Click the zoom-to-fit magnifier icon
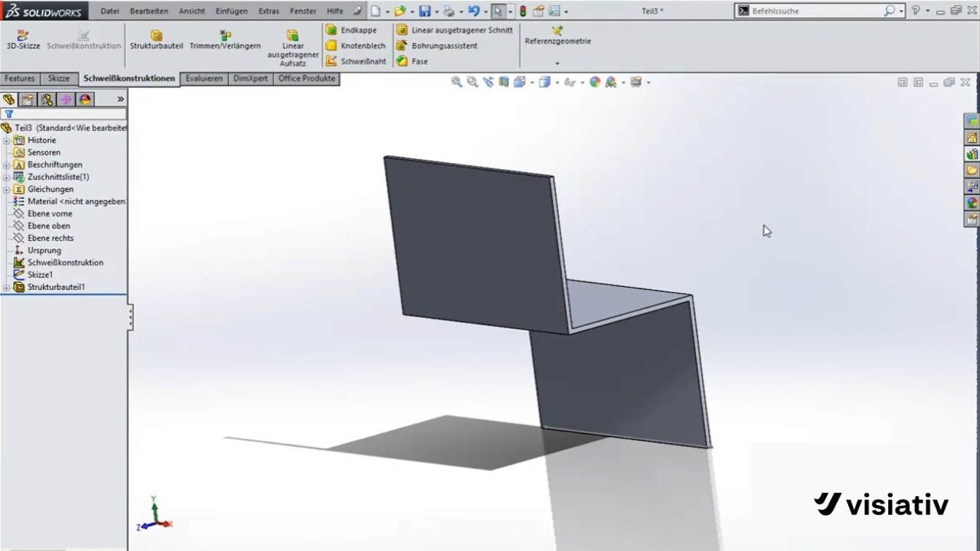 [456, 82]
